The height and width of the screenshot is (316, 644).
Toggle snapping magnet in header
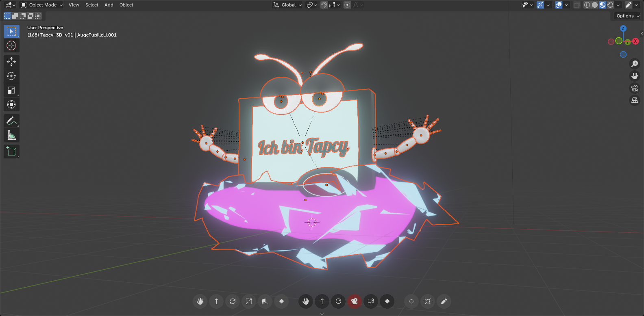click(x=324, y=5)
